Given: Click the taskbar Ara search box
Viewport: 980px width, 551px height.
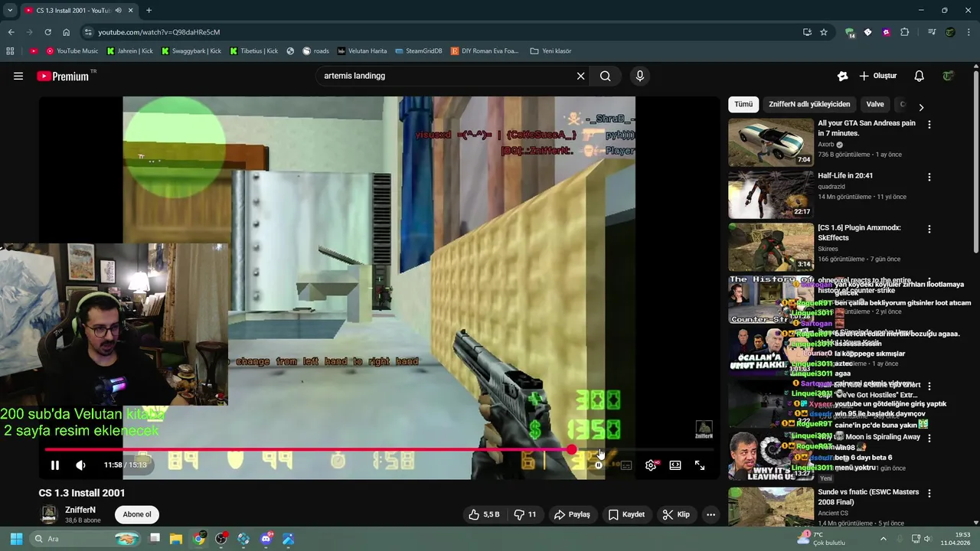Looking at the screenshot, I should click(x=84, y=539).
